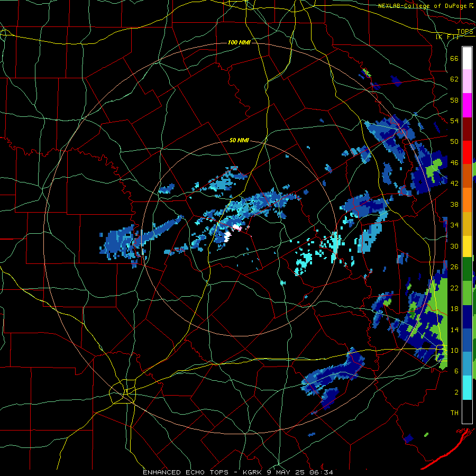Image resolution: width=476 pixels, height=476 pixels.
Task: Click the navy blue legend color swatch
Action: click(x=467, y=317)
